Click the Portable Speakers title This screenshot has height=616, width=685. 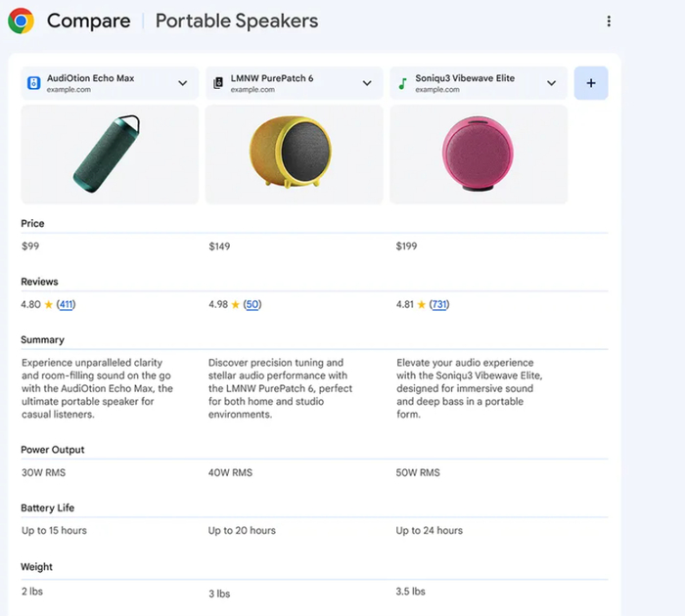click(237, 21)
